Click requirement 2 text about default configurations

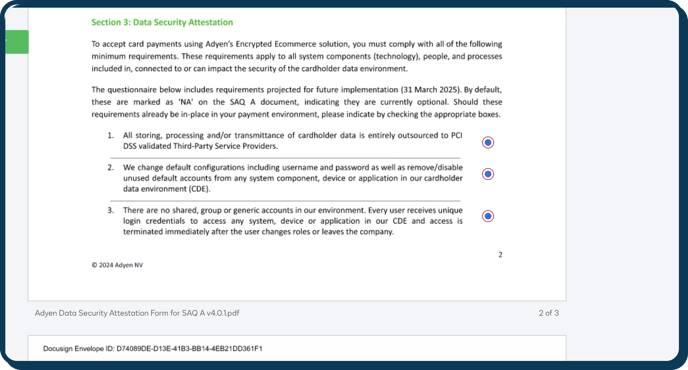(x=293, y=178)
